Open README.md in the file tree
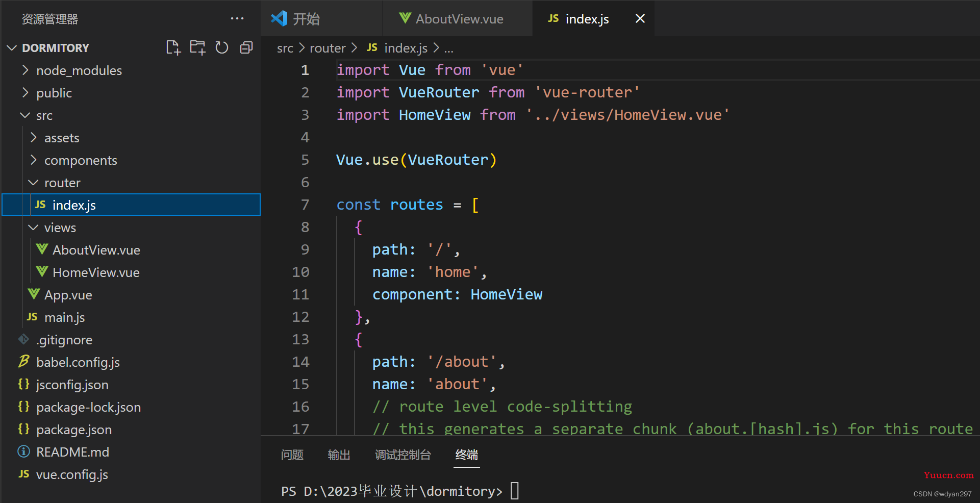Viewport: 980px width, 503px height. point(131,452)
